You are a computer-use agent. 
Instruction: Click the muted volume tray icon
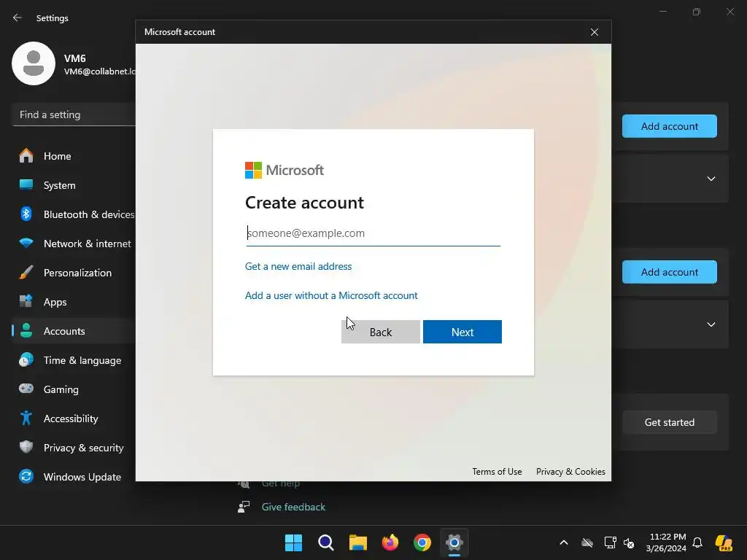click(x=629, y=542)
